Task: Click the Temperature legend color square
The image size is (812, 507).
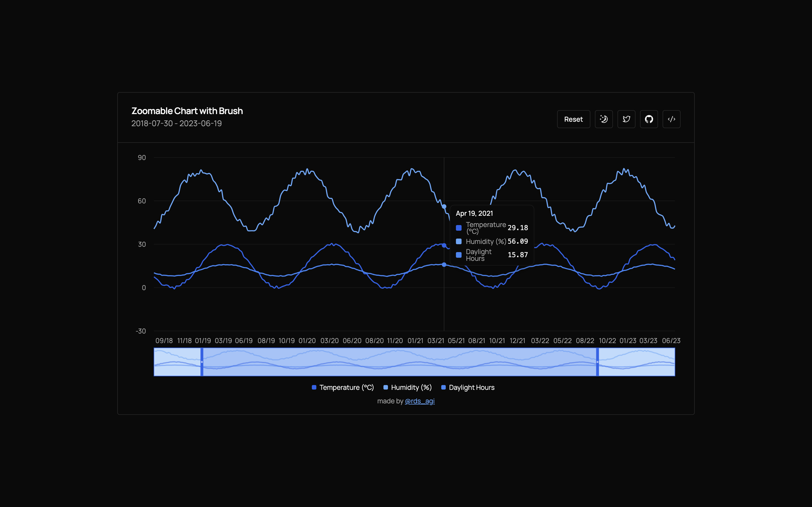Action: (314, 387)
